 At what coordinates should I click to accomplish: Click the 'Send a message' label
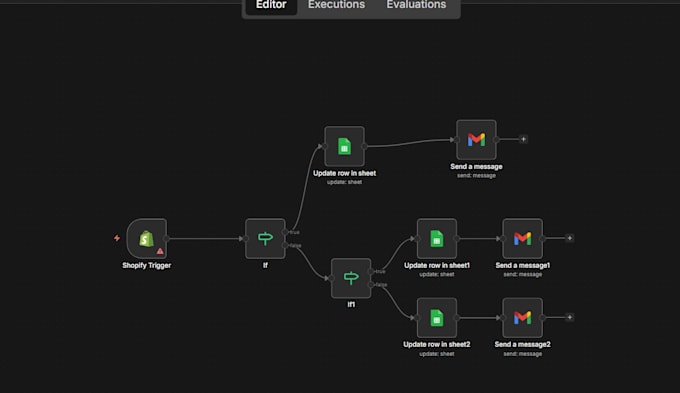coord(476,167)
